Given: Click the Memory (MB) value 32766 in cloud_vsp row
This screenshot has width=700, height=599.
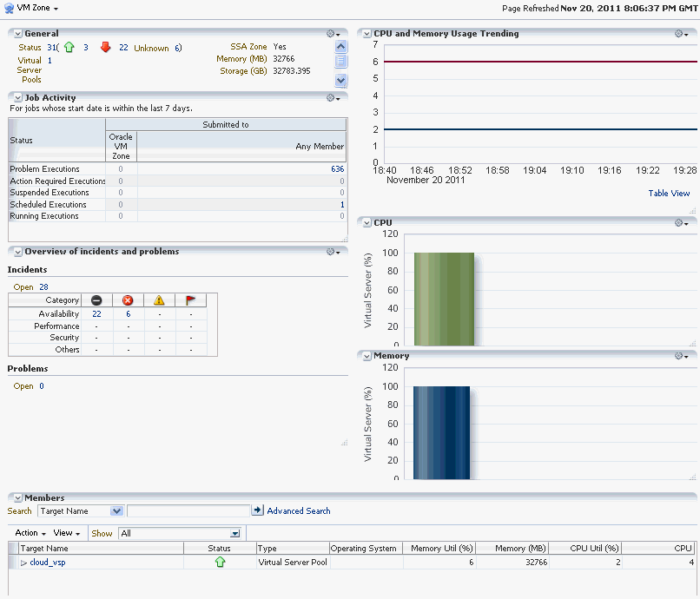Looking at the screenshot, I should [x=536, y=563].
